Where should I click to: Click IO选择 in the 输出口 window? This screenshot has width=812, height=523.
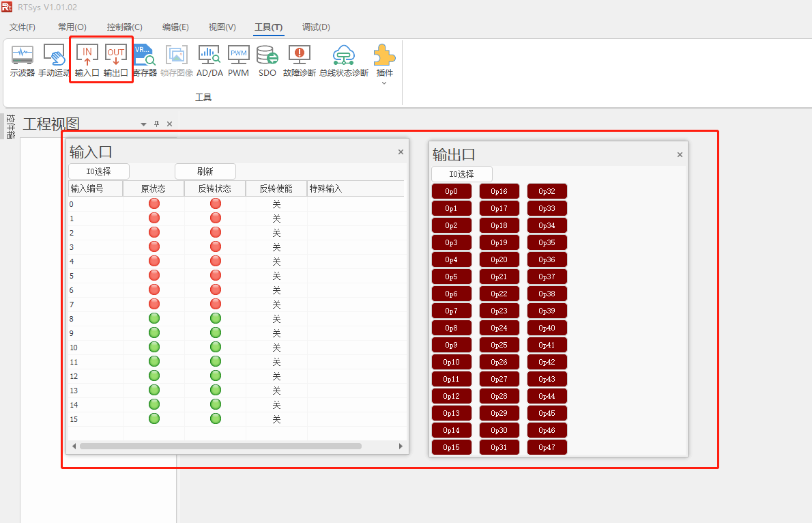tap(461, 174)
